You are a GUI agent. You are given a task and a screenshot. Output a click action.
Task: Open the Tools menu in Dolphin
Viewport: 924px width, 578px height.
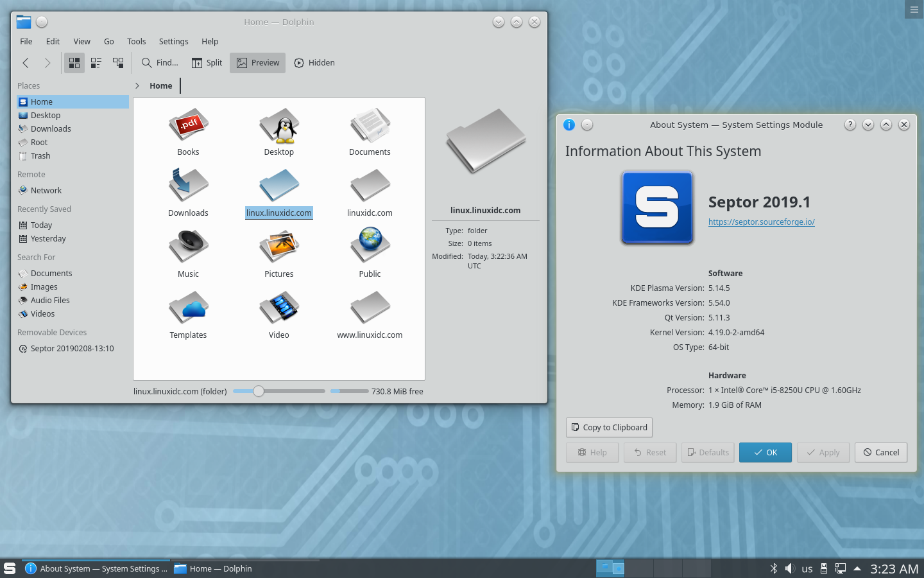pyautogui.click(x=137, y=42)
